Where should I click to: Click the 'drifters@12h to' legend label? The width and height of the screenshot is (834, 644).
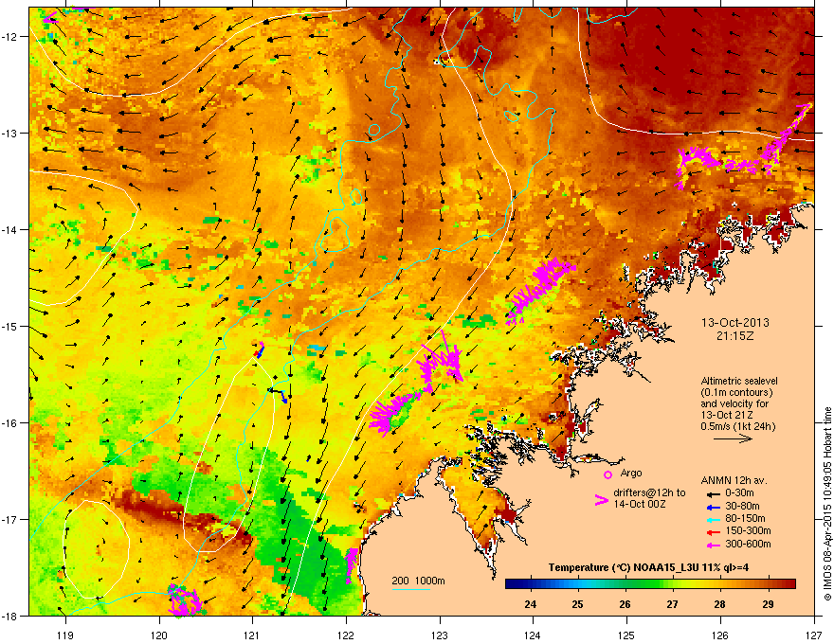tap(649, 493)
